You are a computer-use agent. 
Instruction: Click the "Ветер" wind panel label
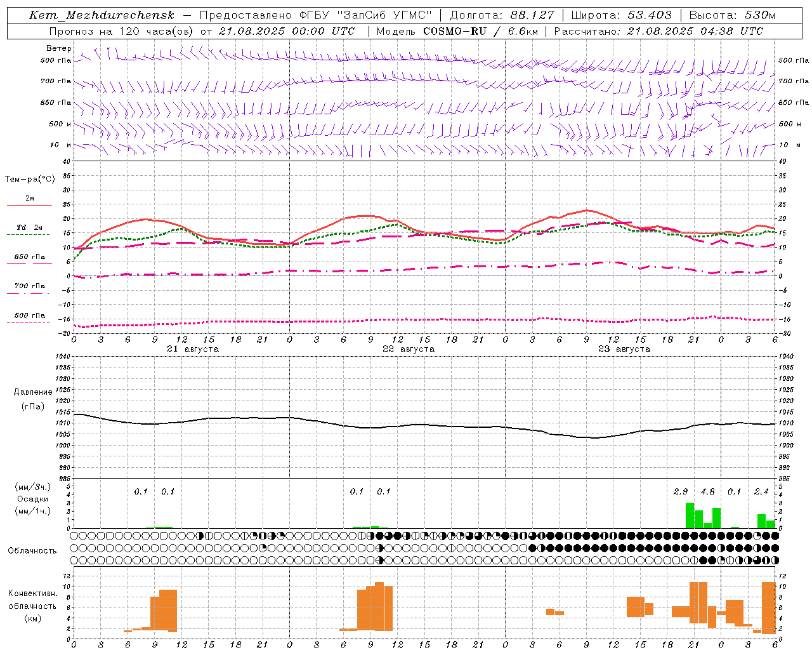59,48
